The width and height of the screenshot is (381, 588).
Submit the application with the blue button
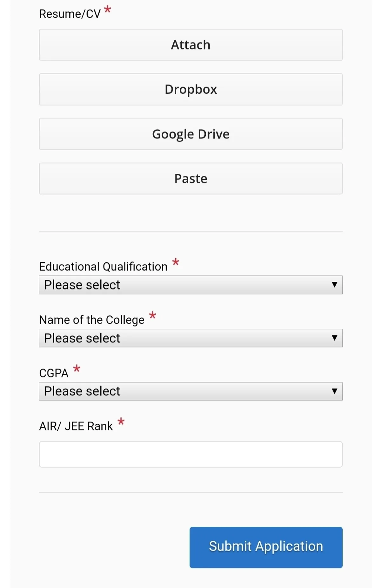point(266,547)
